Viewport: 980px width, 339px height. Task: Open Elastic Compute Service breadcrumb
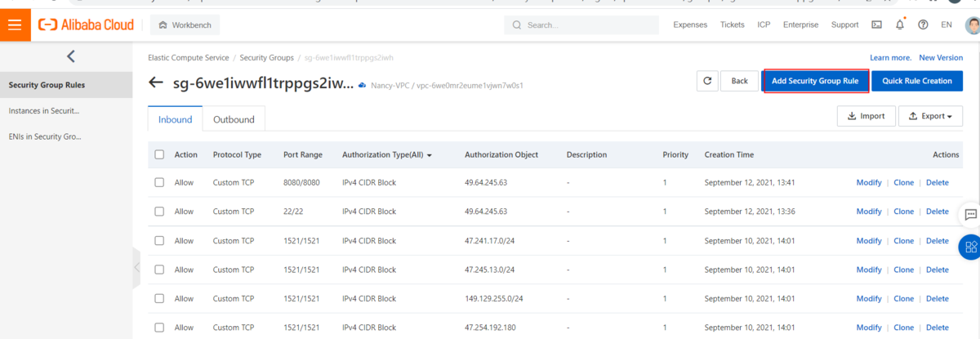click(189, 58)
